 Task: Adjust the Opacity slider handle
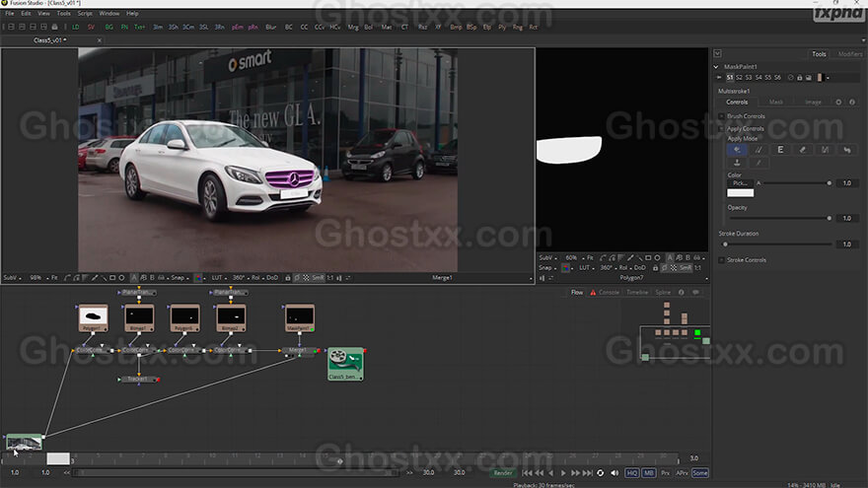pos(829,219)
